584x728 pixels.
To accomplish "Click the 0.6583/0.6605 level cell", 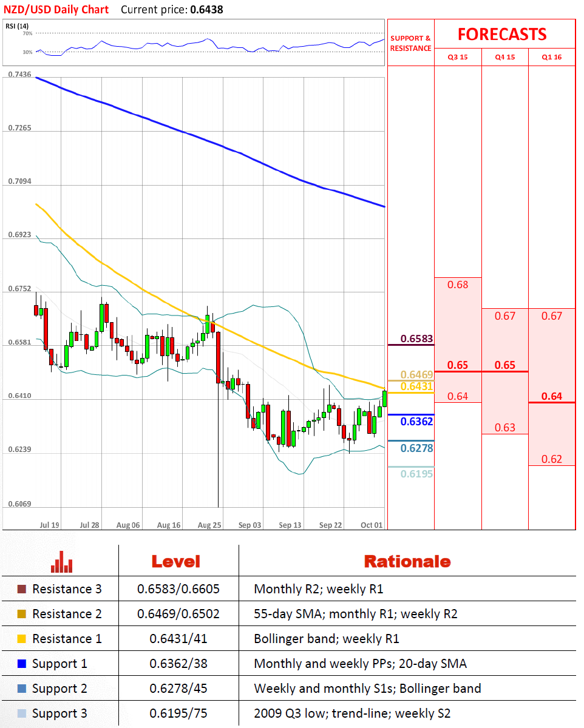I will coord(178,589).
